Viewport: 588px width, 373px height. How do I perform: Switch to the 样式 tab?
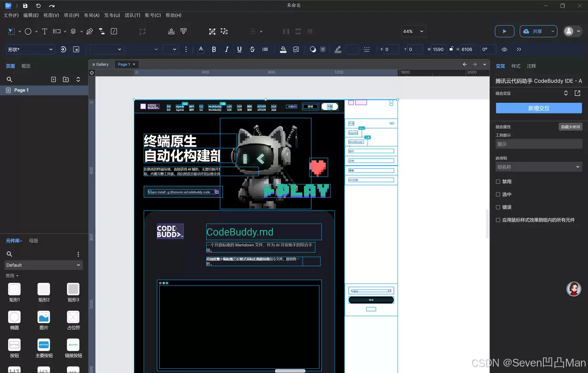point(516,66)
